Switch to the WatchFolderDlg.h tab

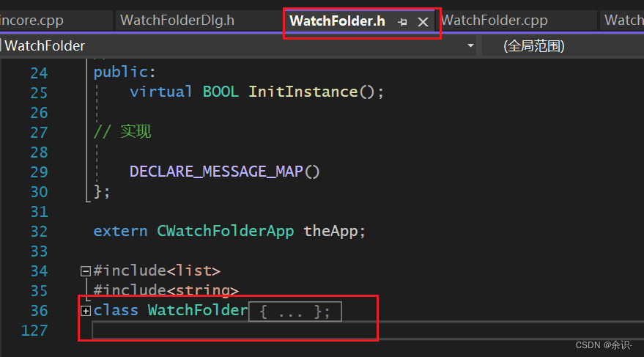coord(177,20)
